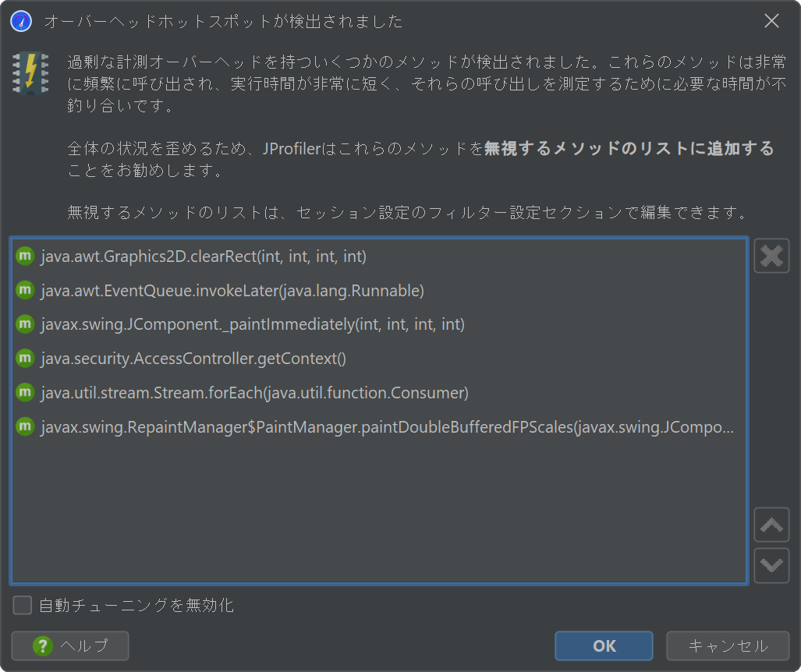Screen dimensions: 801x672
Task: Click the ヘルプ button
Action: point(70,646)
